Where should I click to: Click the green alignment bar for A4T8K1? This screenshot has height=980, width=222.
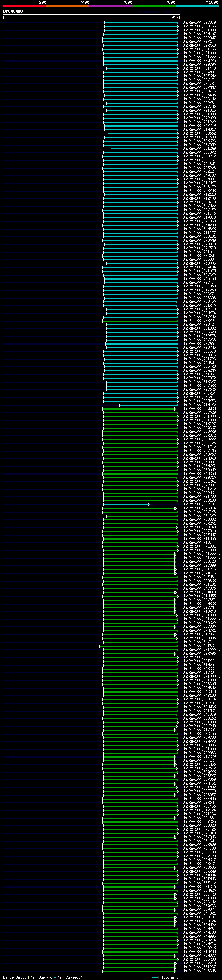pos(139,646)
